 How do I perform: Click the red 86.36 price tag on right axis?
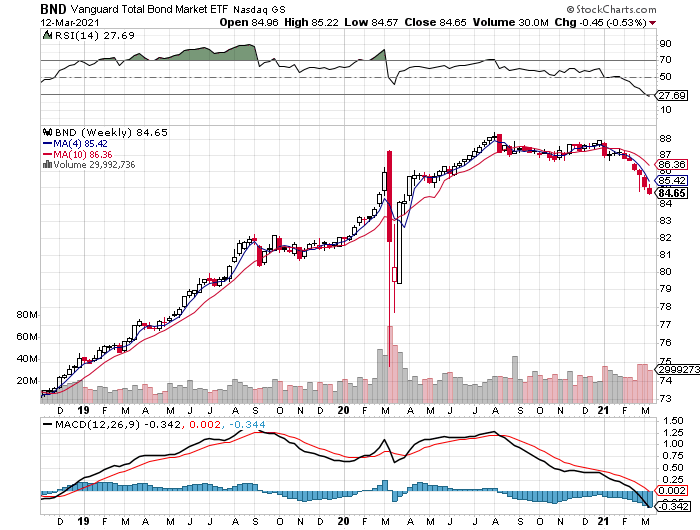[672, 165]
